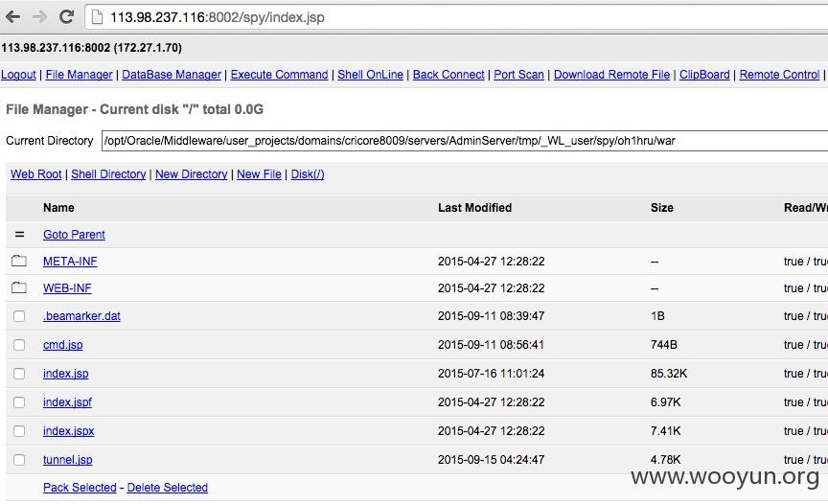Click the Pack Selected link
828x504 pixels.
coord(80,488)
